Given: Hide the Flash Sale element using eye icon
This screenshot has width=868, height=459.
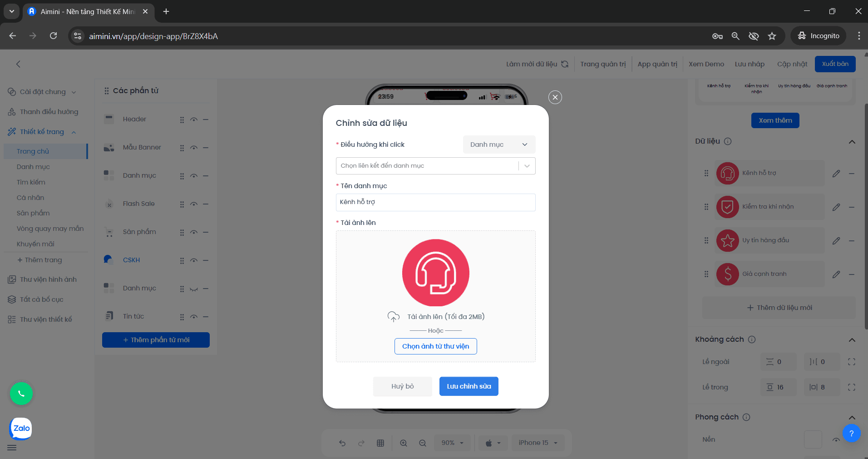Looking at the screenshot, I should tap(194, 204).
